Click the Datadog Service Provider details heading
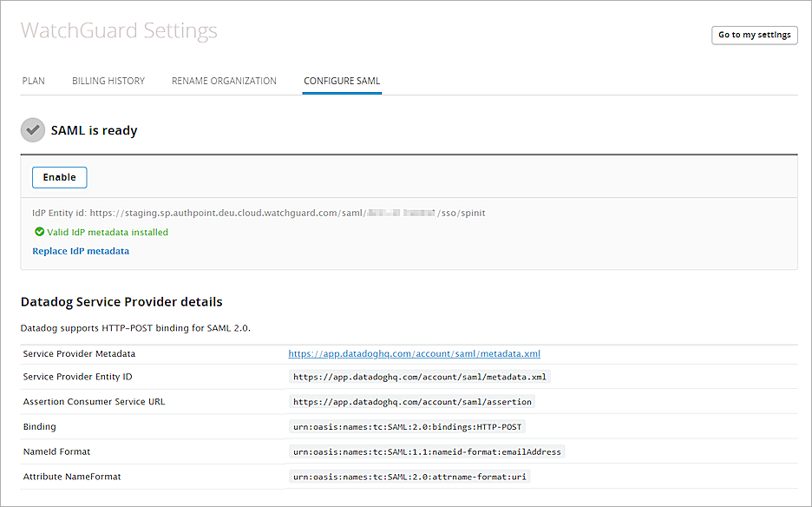This screenshot has width=812, height=507. click(x=121, y=302)
